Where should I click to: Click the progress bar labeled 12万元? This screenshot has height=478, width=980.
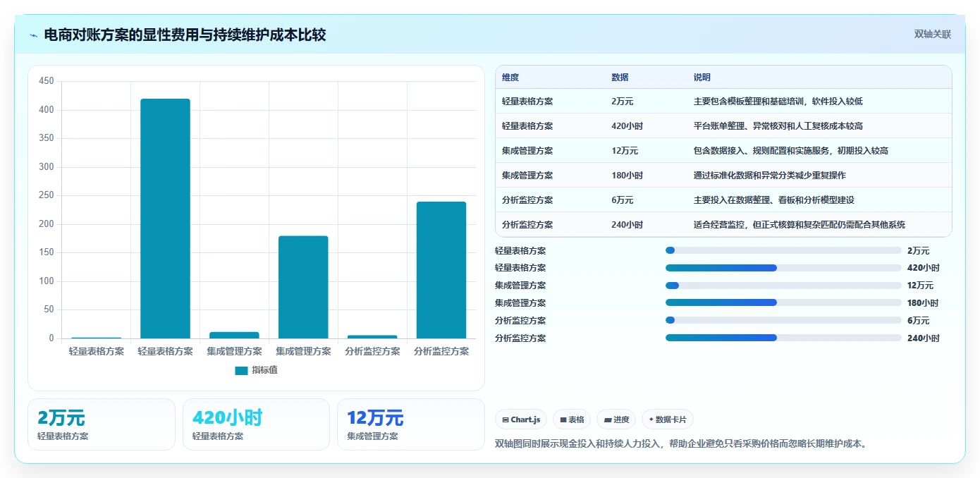[x=783, y=286]
